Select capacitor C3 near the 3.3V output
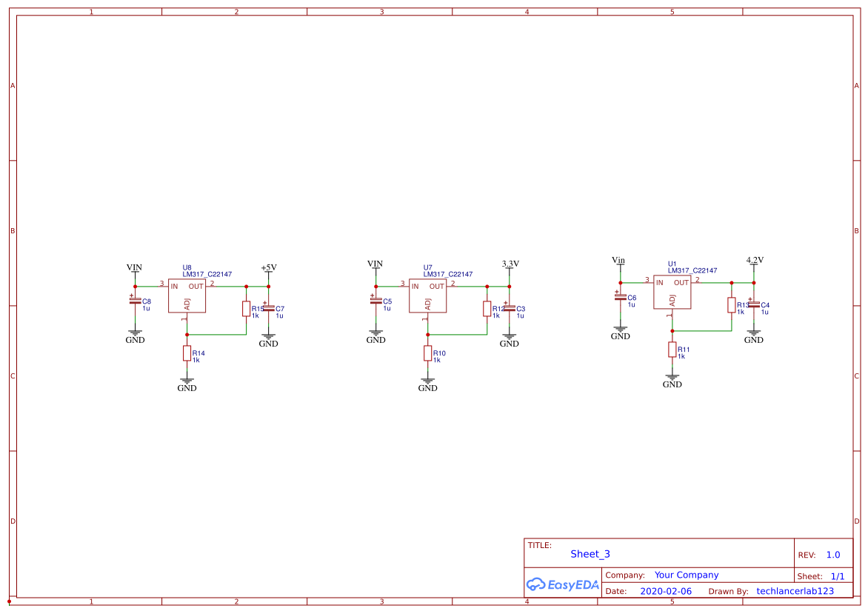The width and height of the screenshot is (868, 614). [x=510, y=309]
